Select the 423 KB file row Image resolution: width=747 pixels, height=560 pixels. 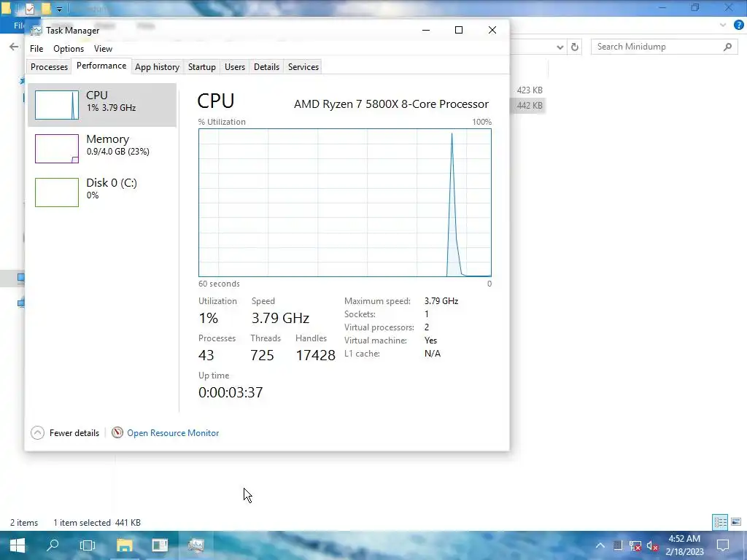point(530,90)
